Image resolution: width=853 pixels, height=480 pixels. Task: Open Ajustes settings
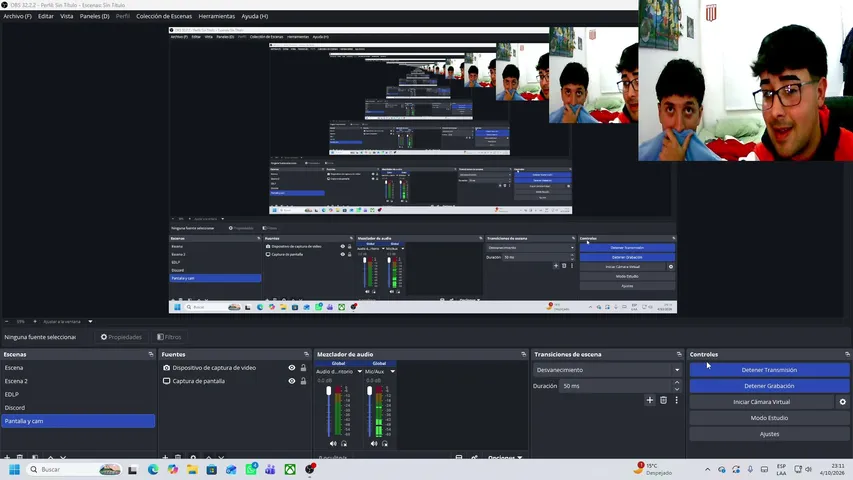[x=769, y=434]
